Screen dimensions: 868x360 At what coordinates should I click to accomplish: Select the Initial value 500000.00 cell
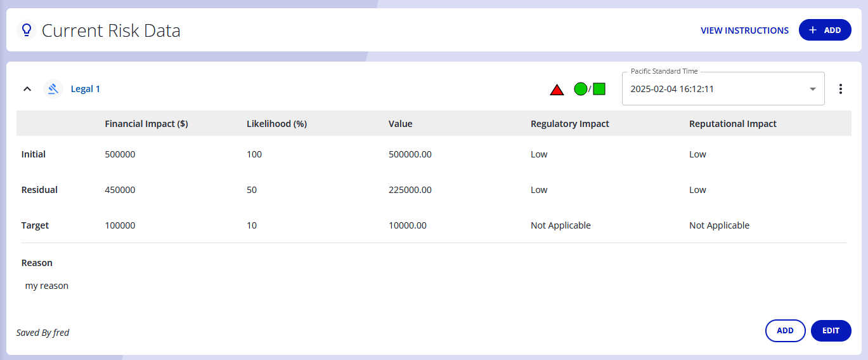410,154
